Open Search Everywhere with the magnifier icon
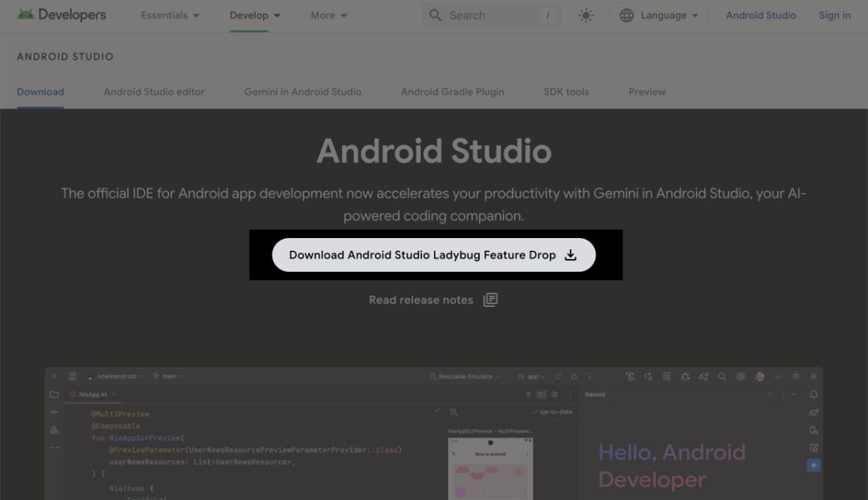 click(x=722, y=376)
